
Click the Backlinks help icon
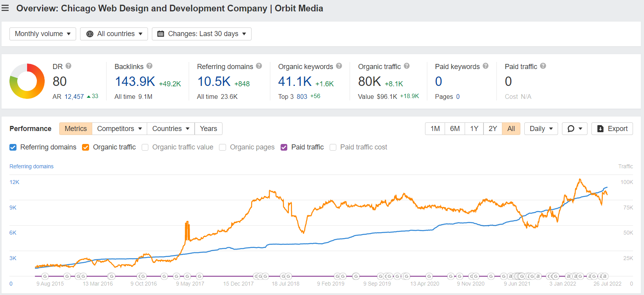150,66
